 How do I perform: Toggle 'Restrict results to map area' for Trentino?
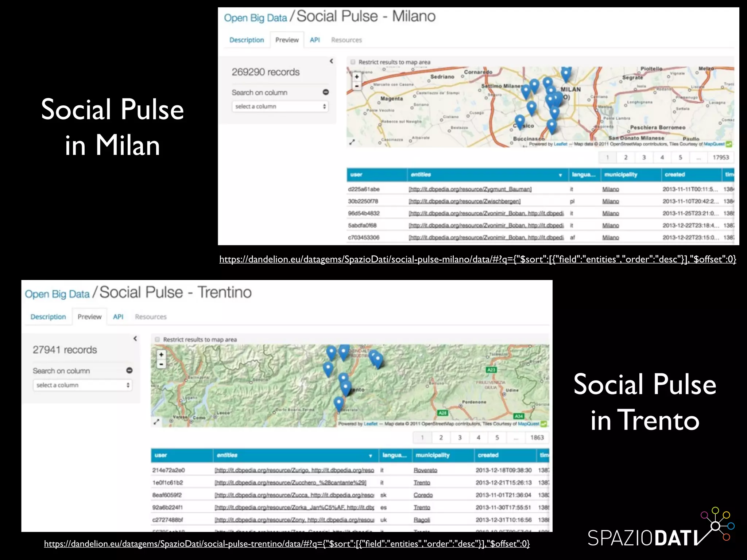pos(157,339)
